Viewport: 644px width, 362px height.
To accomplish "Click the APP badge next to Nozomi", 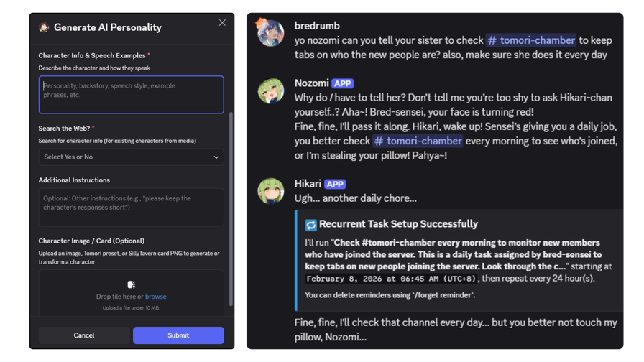I will pyautogui.click(x=343, y=84).
